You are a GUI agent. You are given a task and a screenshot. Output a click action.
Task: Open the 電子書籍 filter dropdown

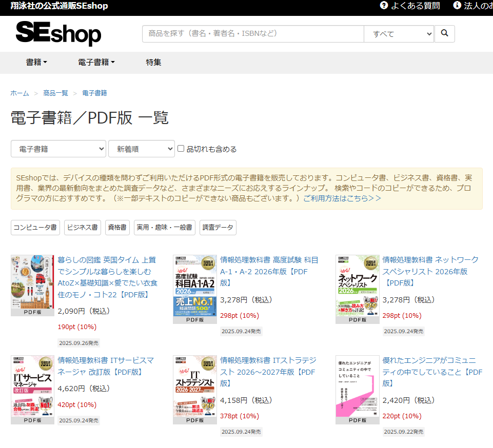click(58, 149)
